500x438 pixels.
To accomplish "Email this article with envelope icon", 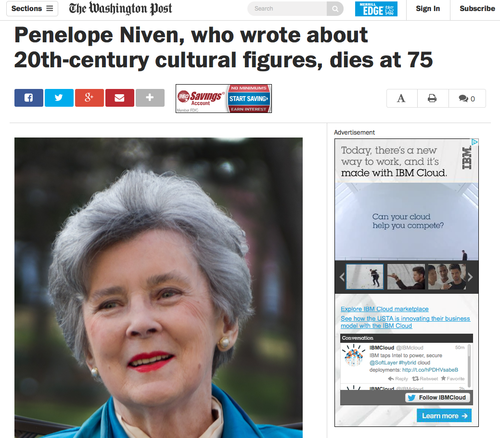I will [x=120, y=98].
